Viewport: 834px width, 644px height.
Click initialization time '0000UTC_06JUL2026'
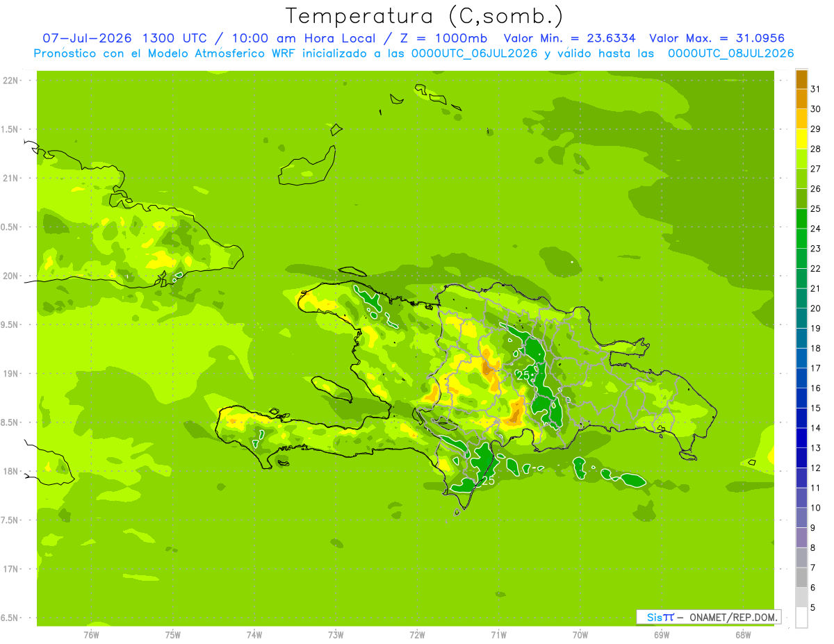(x=475, y=53)
